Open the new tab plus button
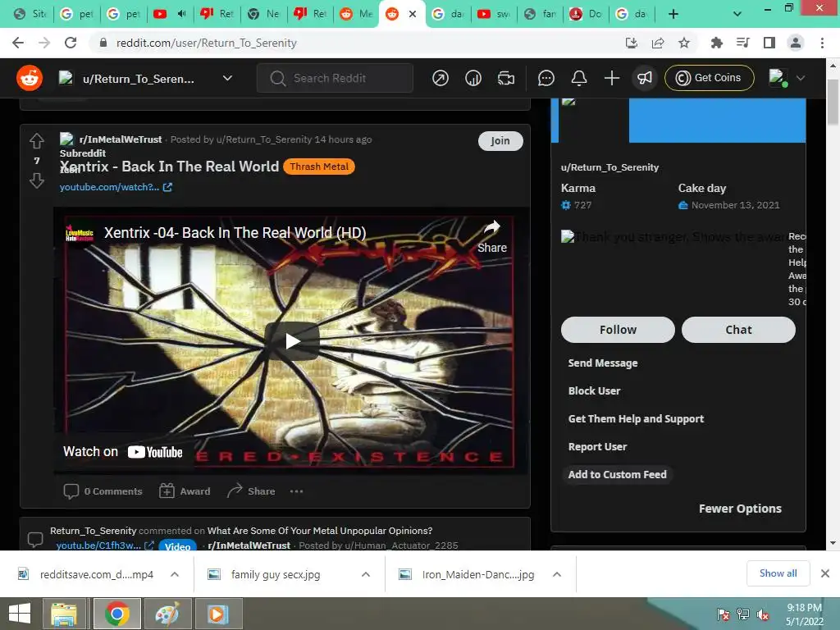Viewport: 840px width, 630px height. tap(673, 14)
